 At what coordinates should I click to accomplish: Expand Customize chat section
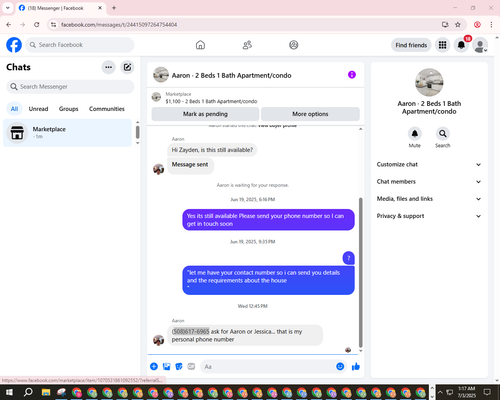429,164
